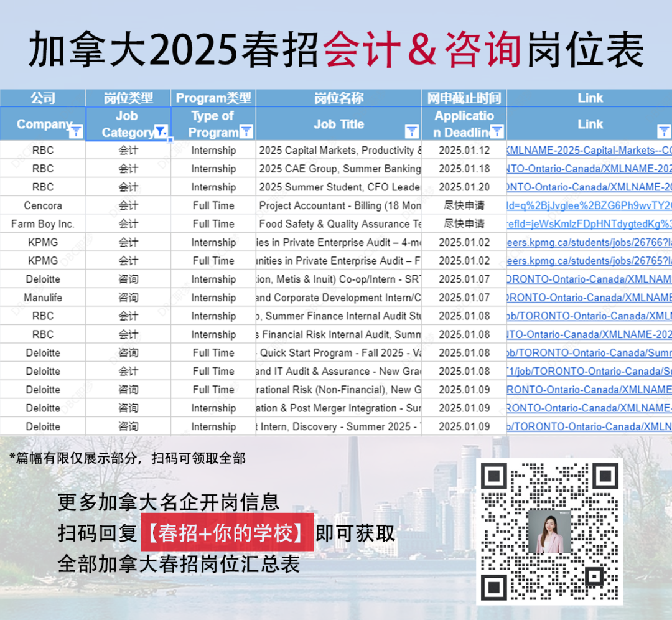672x620 pixels.
Task: Select the 网申截止时间 header cell
Action: pyautogui.click(x=464, y=98)
